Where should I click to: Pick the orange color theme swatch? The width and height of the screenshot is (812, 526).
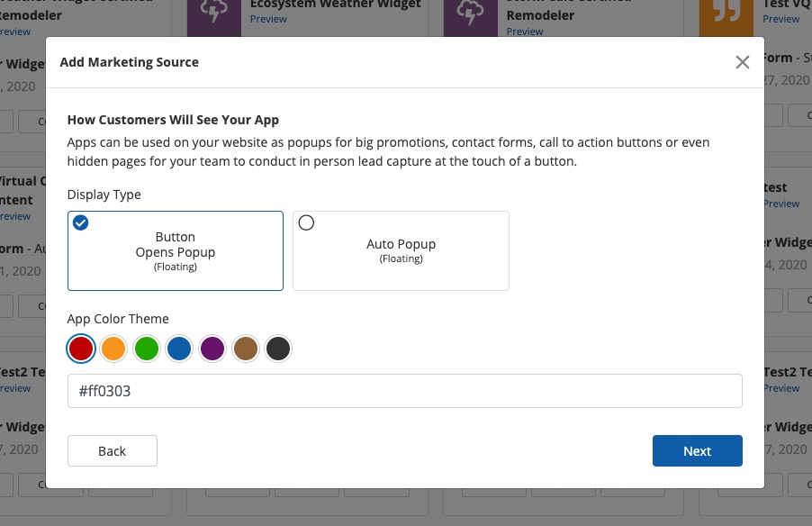point(113,349)
